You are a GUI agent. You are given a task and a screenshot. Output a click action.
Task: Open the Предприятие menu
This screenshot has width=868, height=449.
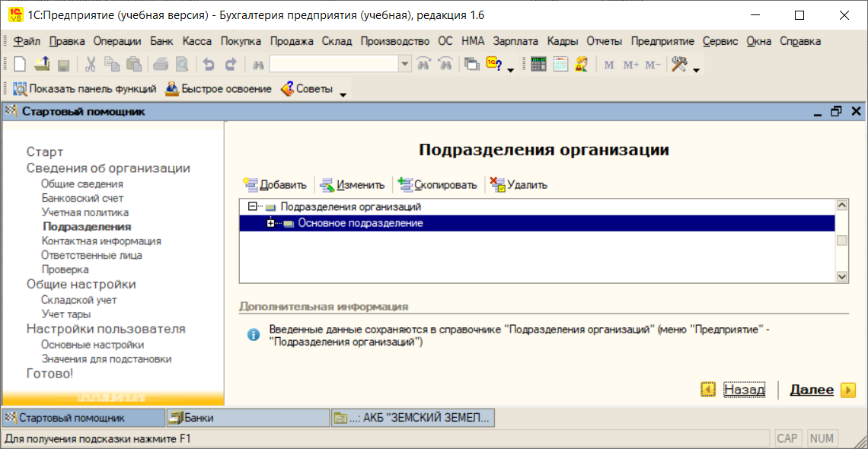(x=662, y=41)
